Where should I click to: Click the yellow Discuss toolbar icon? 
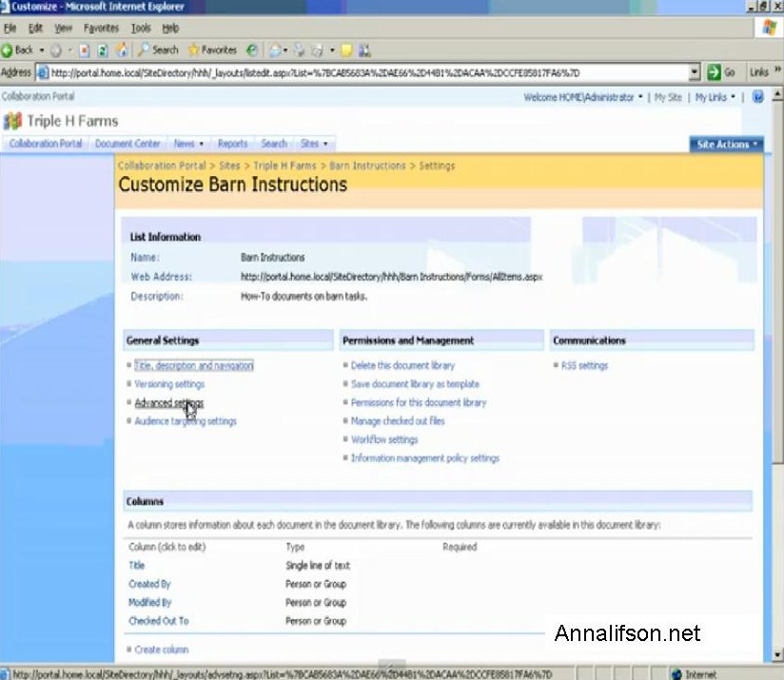[346, 50]
